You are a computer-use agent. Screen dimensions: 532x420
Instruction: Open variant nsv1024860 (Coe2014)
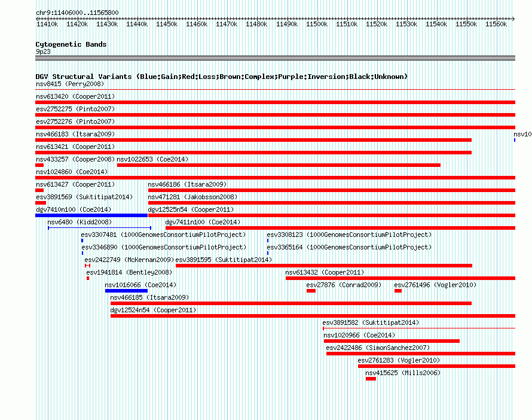point(72,172)
